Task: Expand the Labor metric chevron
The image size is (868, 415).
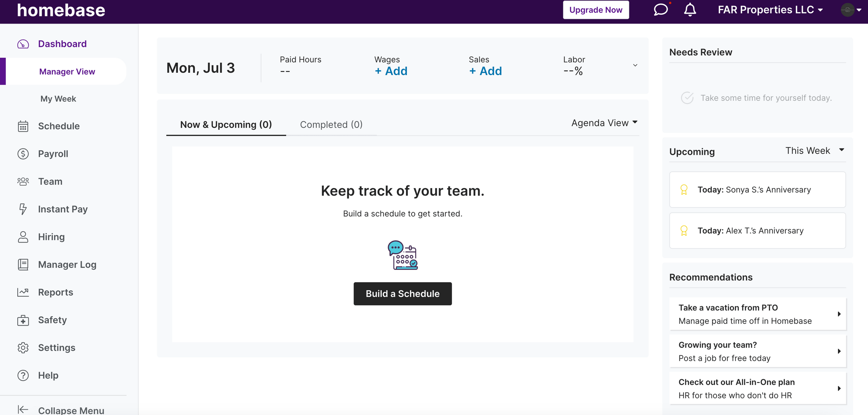Action: click(636, 65)
